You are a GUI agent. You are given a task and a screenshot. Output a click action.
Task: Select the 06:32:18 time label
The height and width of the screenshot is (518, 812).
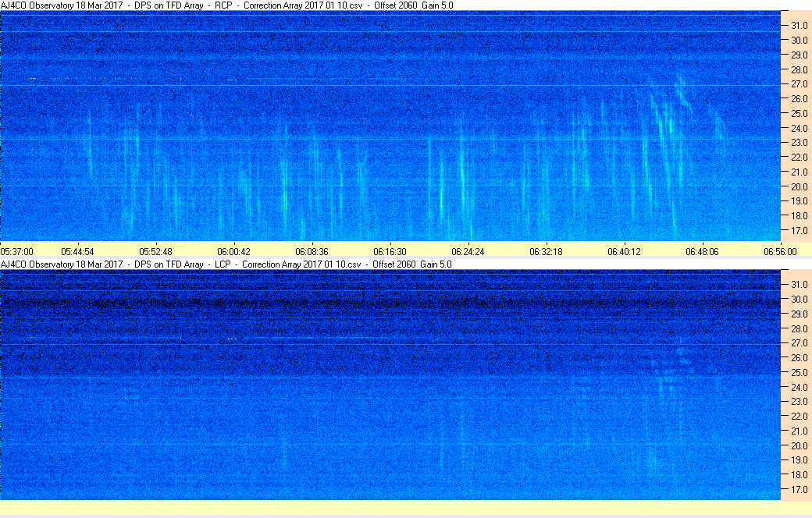click(547, 252)
